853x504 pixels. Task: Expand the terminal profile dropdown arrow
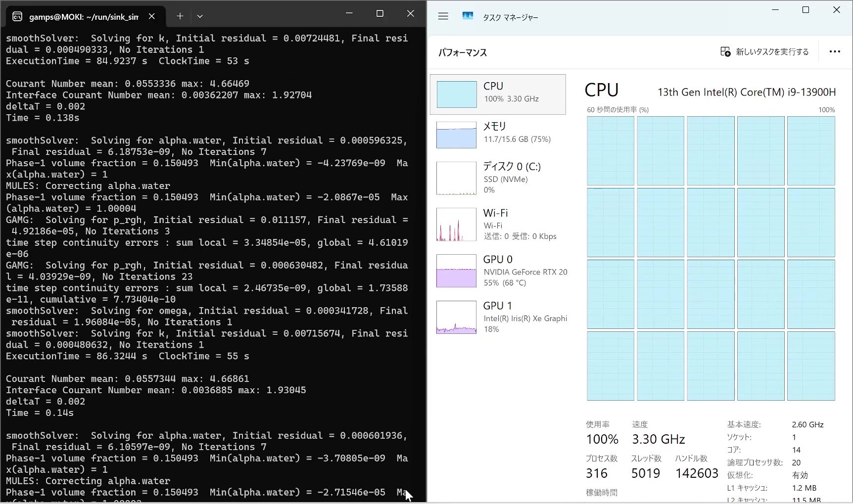click(200, 16)
